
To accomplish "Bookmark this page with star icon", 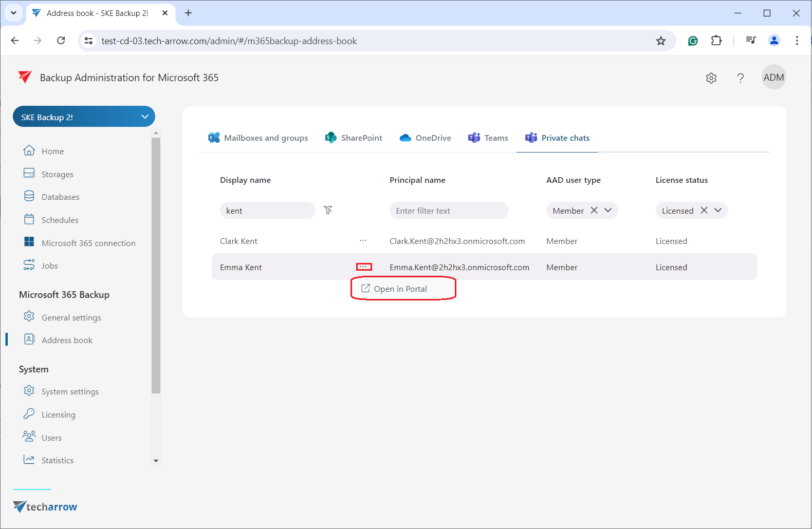I will click(x=660, y=41).
